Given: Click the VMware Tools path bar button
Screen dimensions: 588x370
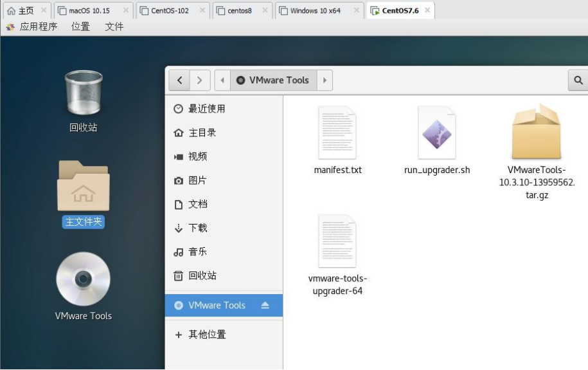Looking at the screenshot, I should 273,80.
